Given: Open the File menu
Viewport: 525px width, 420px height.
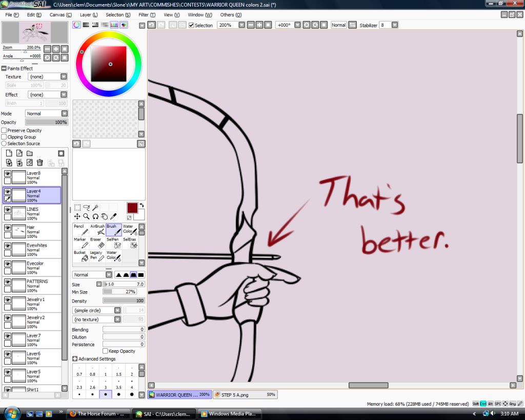Looking at the screenshot, I should (12, 15).
